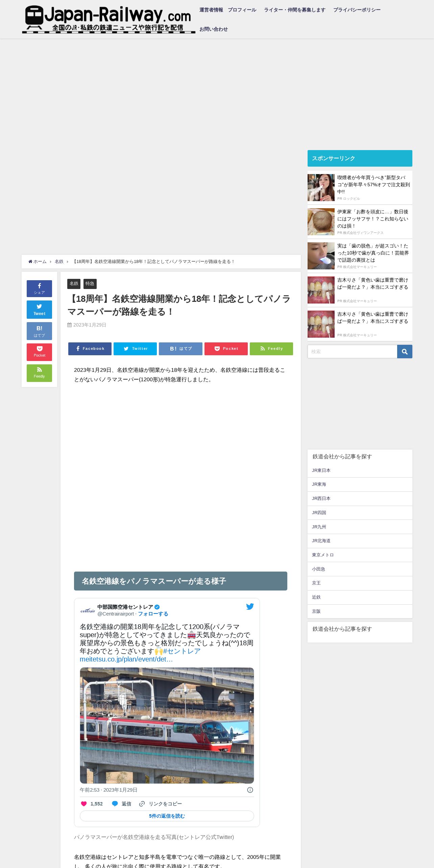Share article via horizontal Facebook button
Screen dimensions: 434x868
[x=90, y=349]
